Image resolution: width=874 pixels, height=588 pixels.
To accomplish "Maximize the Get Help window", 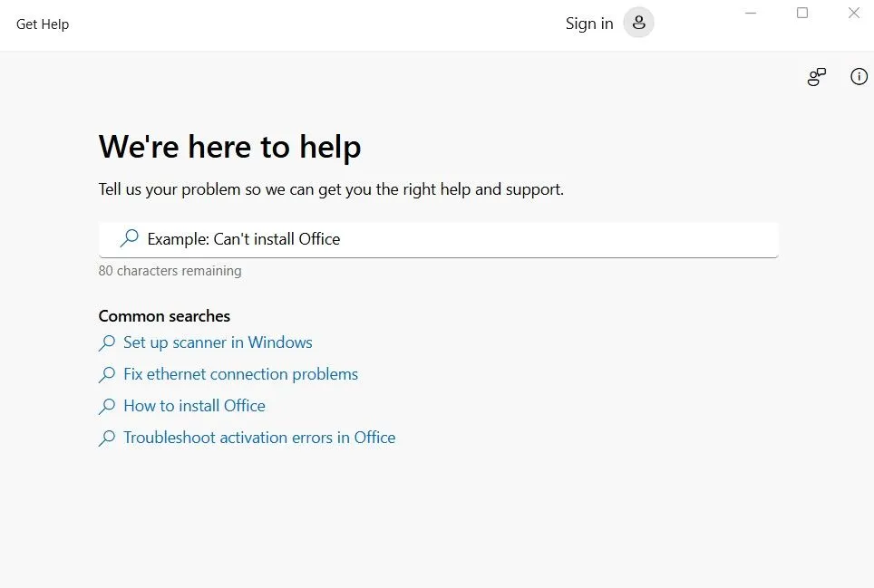I will pos(802,13).
